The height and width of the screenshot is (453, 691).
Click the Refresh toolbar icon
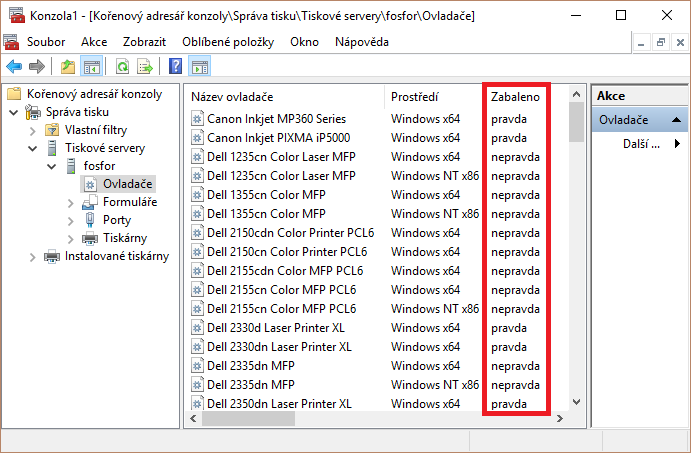(122, 67)
